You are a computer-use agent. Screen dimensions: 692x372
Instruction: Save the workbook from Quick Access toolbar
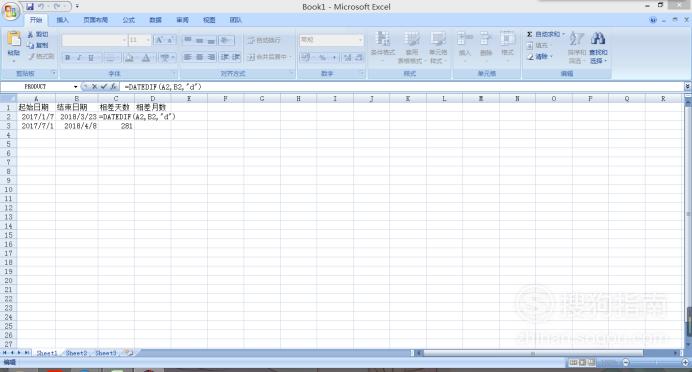(x=30, y=6)
